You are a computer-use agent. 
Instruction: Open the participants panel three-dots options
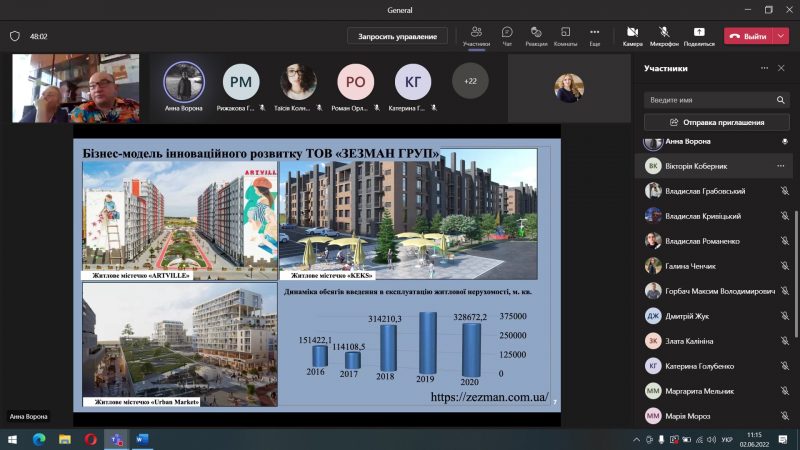click(x=765, y=68)
